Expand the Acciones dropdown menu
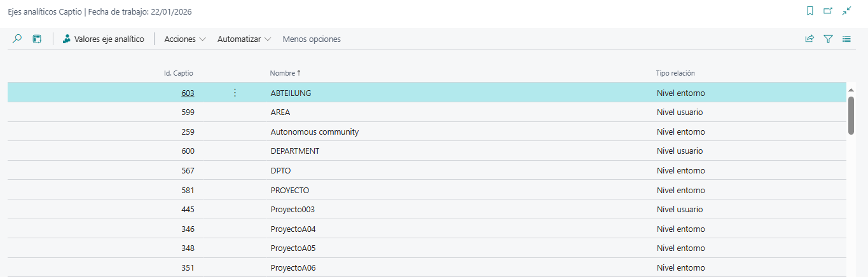 coord(185,39)
